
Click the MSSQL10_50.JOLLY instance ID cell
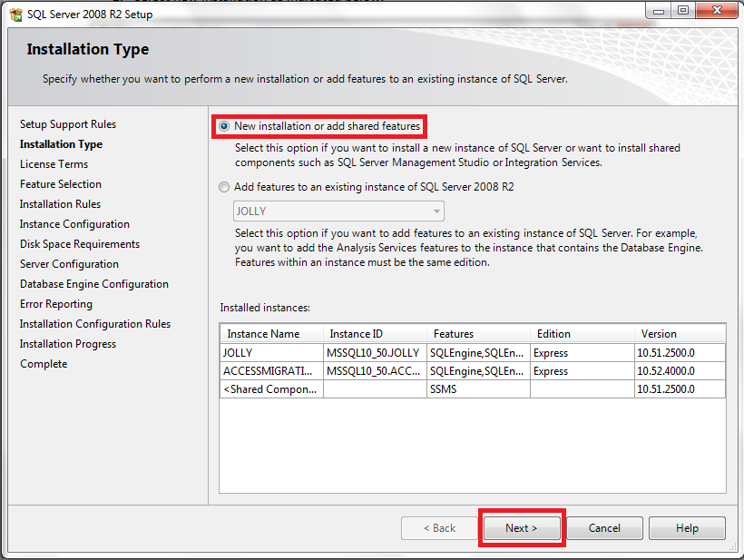click(x=375, y=353)
